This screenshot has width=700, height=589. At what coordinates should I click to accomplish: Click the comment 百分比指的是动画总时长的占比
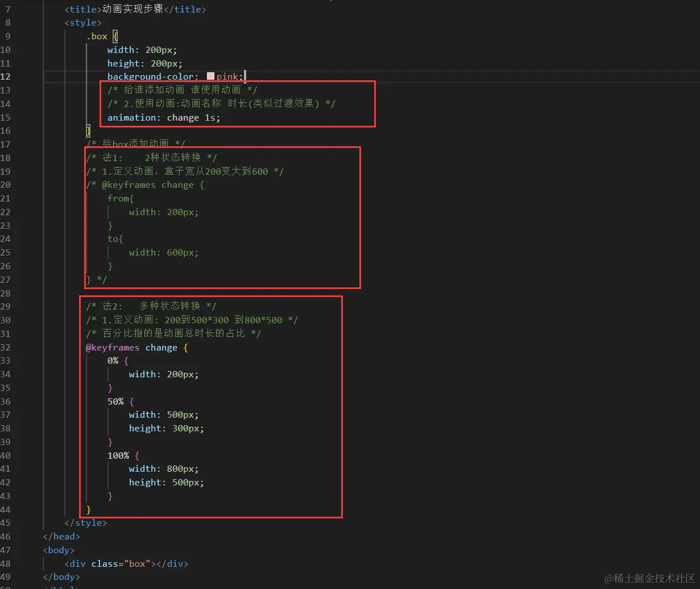[x=173, y=333]
